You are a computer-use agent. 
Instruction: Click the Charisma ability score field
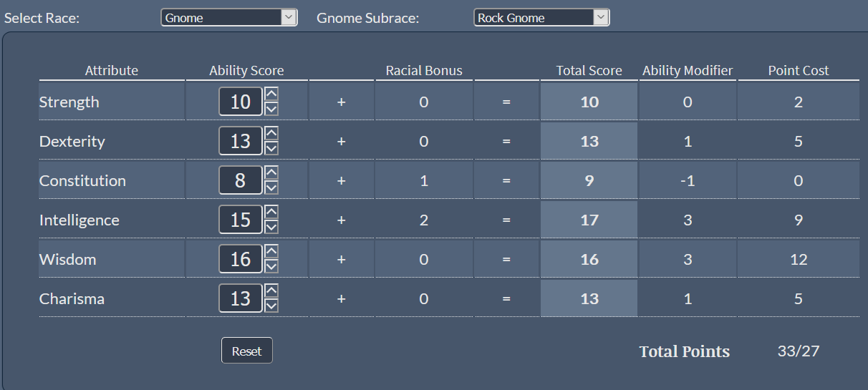pos(241,298)
